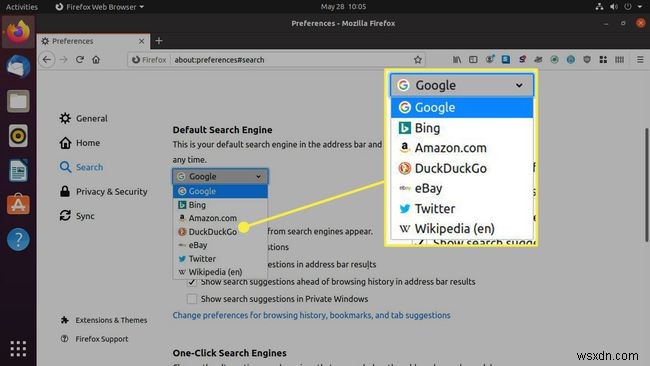Screen dimensions: 650x366
Task: Click the preferences page vertical scrollbar
Action: (x=646, y=185)
